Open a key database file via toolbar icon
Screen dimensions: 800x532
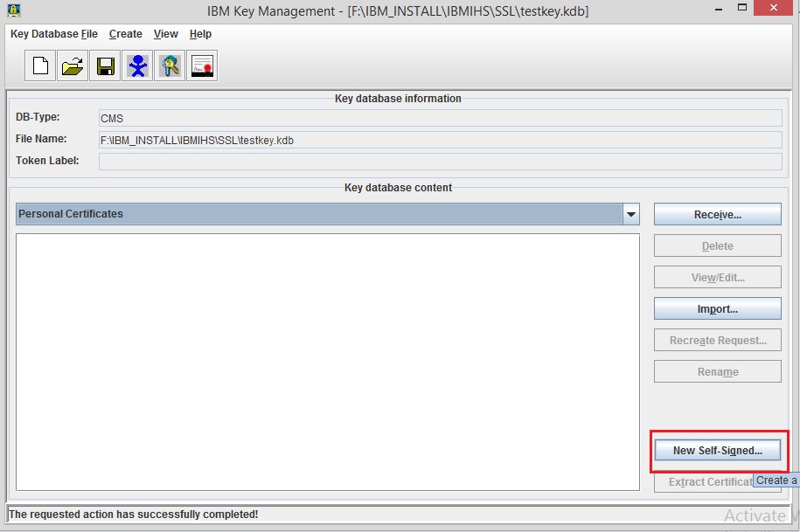coord(71,65)
